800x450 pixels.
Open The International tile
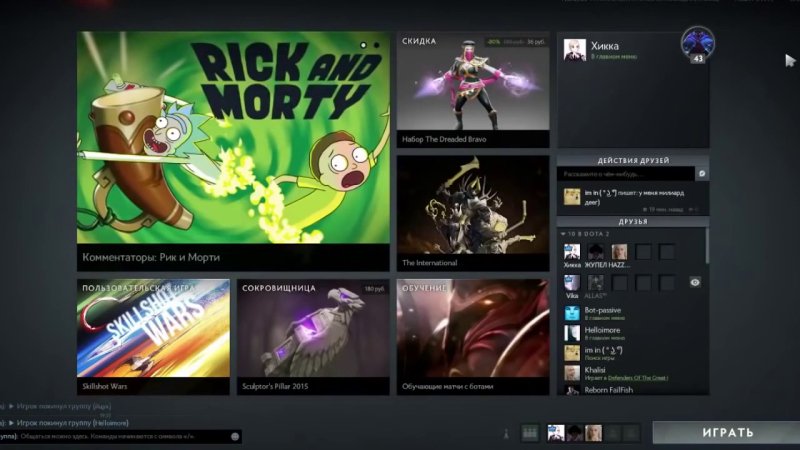pos(473,213)
